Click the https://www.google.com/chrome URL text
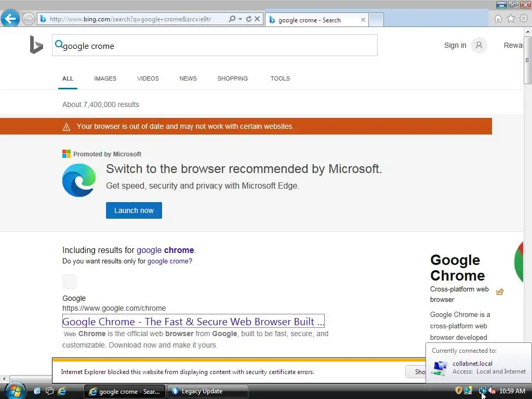The width and height of the screenshot is (532, 399). coord(114,308)
